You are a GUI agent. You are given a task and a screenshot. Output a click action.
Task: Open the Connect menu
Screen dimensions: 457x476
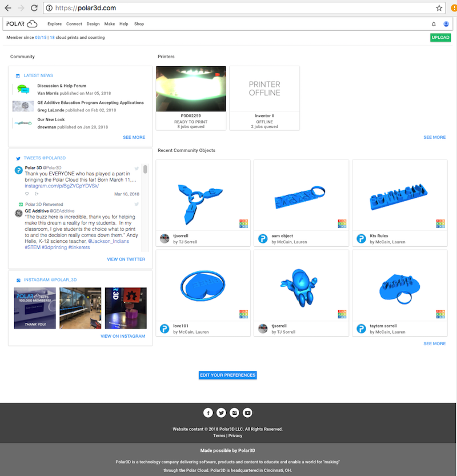[x=74, y=24]
